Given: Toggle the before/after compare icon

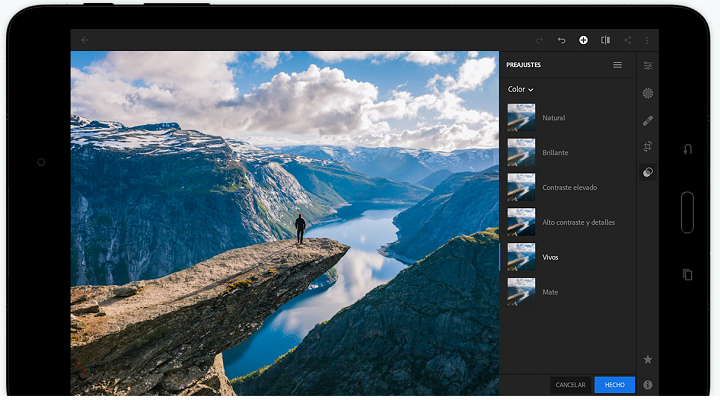Looking at the screenshot, I should (606, 40).
